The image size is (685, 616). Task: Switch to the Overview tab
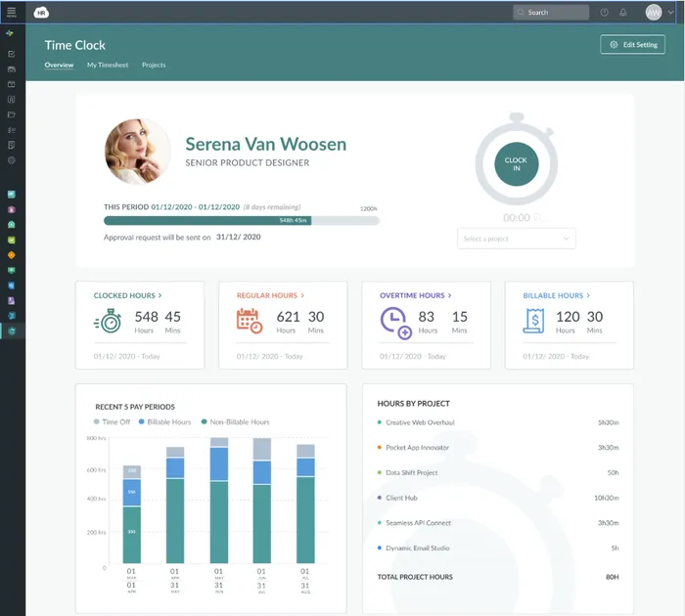[59, 66]
